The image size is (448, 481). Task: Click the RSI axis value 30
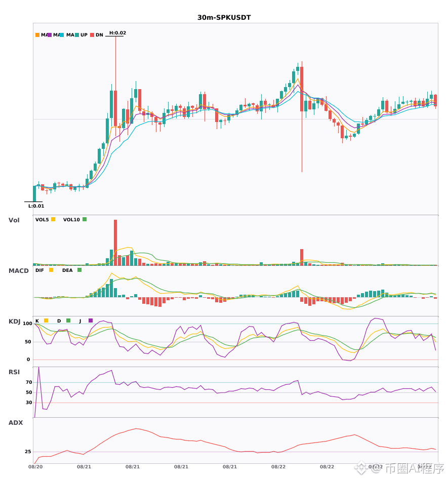click(29, 402)
